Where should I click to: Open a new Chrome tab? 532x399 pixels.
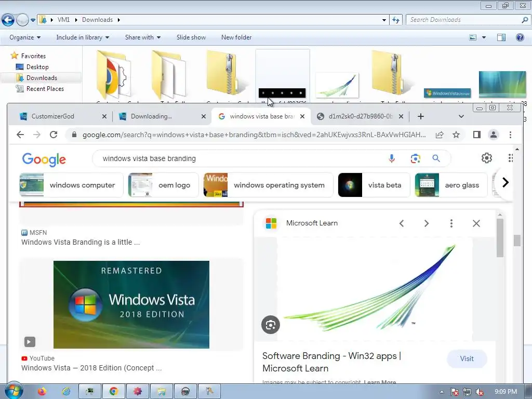pos(421,116)
